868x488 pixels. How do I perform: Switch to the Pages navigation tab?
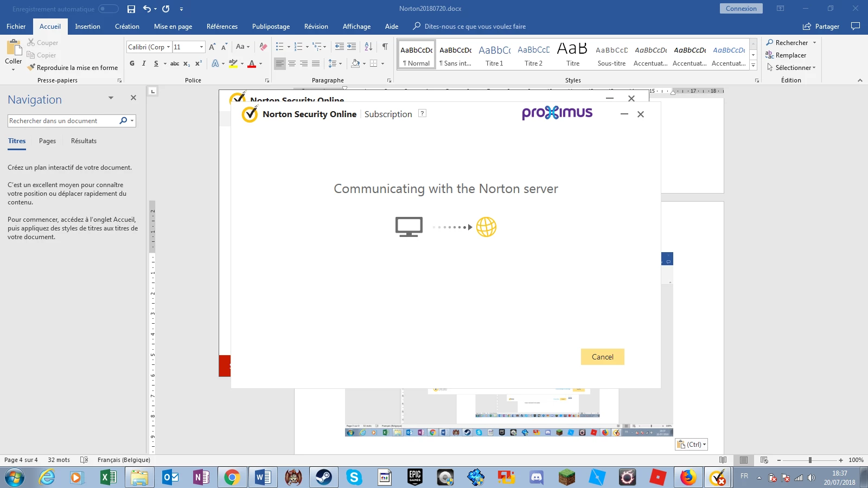pos(47,141)
